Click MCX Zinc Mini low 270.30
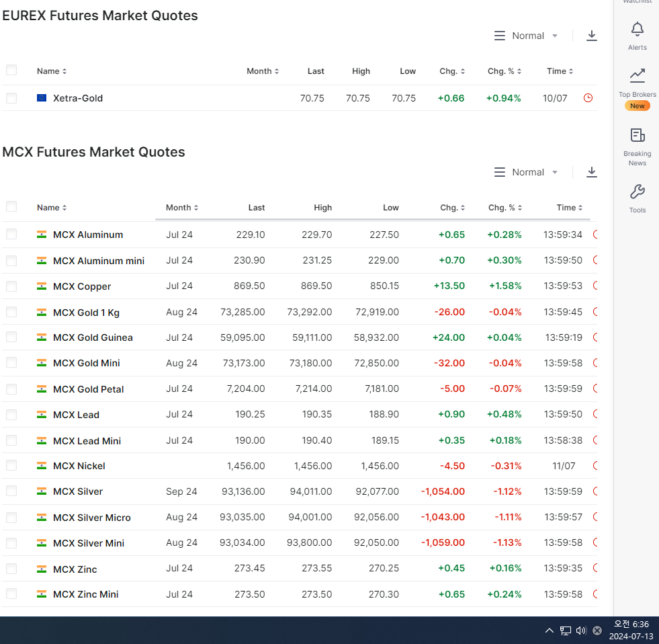This screenshot has width=659, height=644. coord(384,594)
